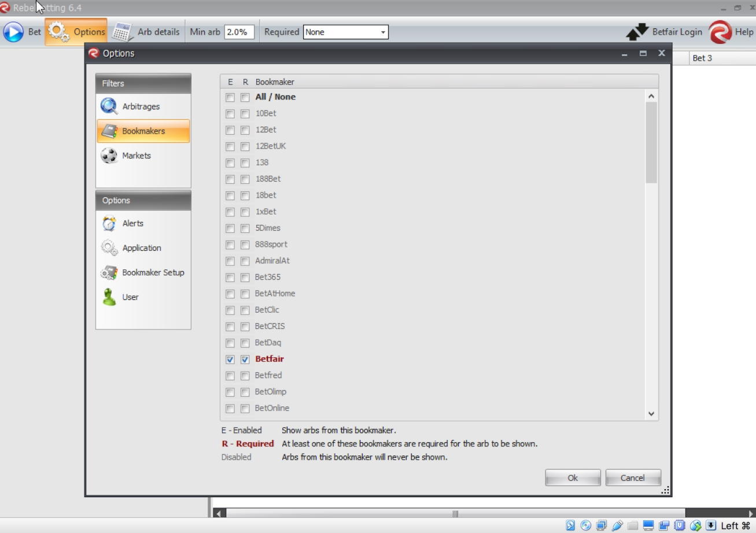Click the bookmaker list vertical scrollbar thumb
Screen dimensions: 756x533
pos(651,143)
